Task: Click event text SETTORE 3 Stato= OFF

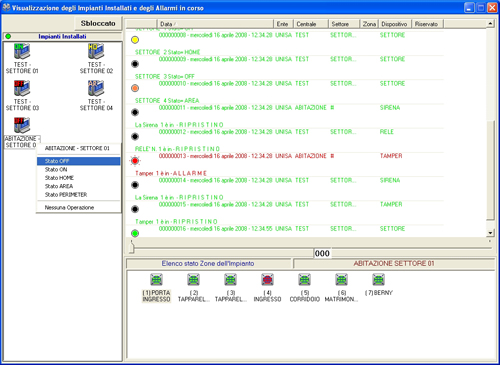Action: (165, 76)
